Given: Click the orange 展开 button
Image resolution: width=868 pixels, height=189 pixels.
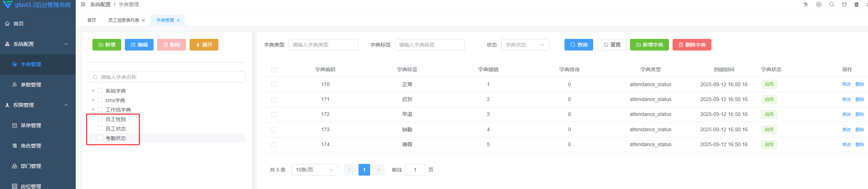Looking at the screenshot, I should (204, 45).
